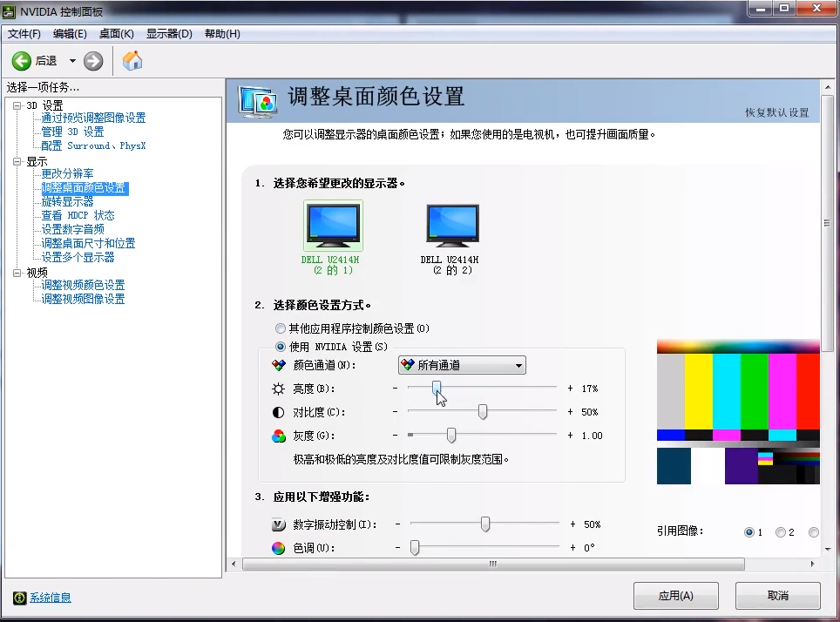Screen dimensions: 840x622
Task: Click the hue slider thumb
Action: 415,548
